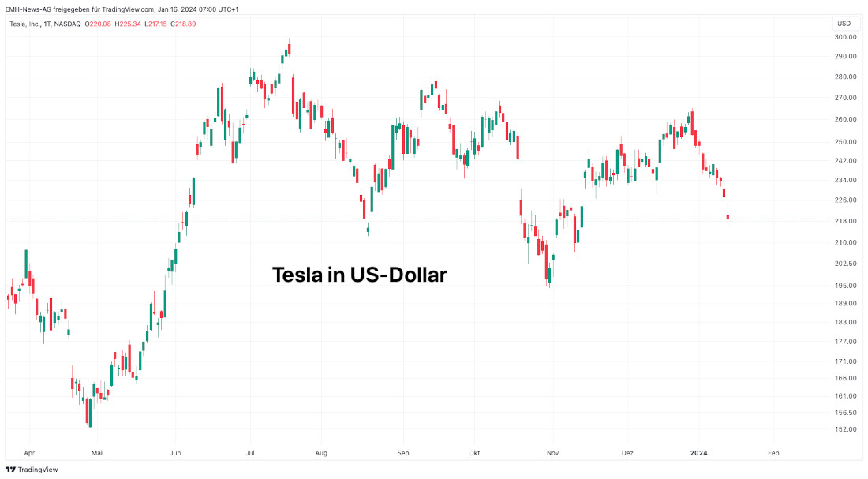Viewport: 868px width, 479px height.
Task: Click the 152.00 price axis label
Action: pyautogui.click(x=845, y=429)
